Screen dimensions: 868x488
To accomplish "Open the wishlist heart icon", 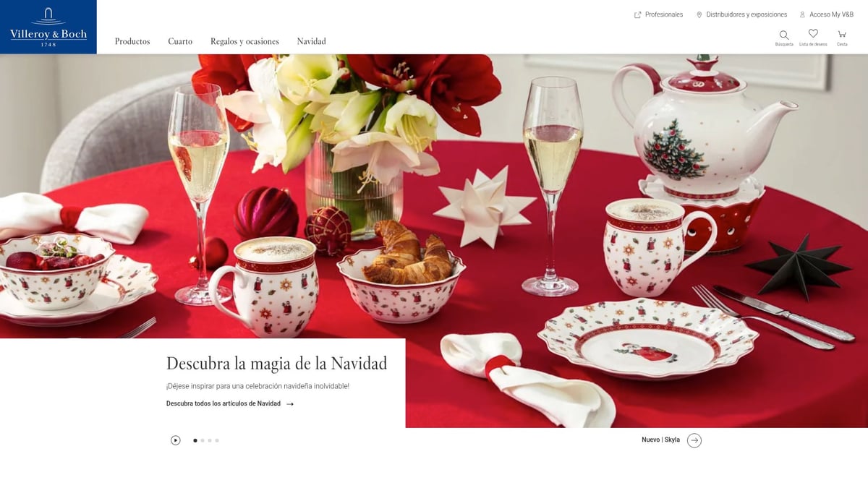I will (813, 34).
